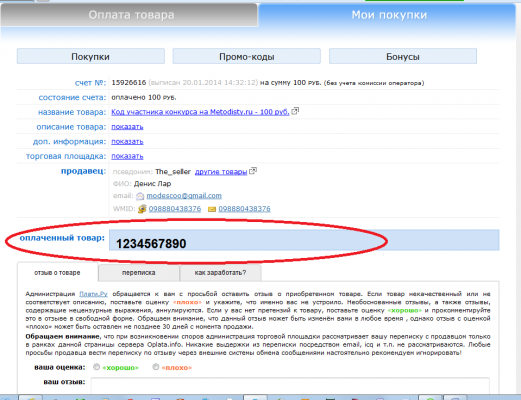Open the переписка tab

click(139, 273)
